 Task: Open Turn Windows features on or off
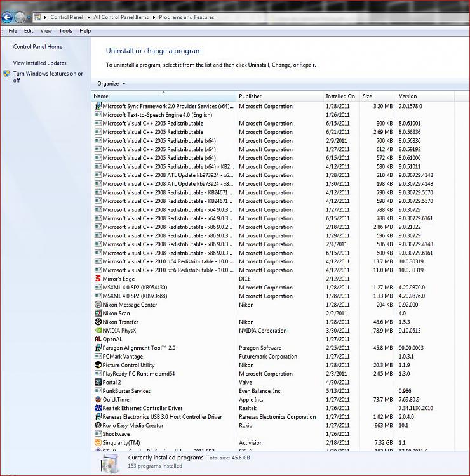pos(48,77)
